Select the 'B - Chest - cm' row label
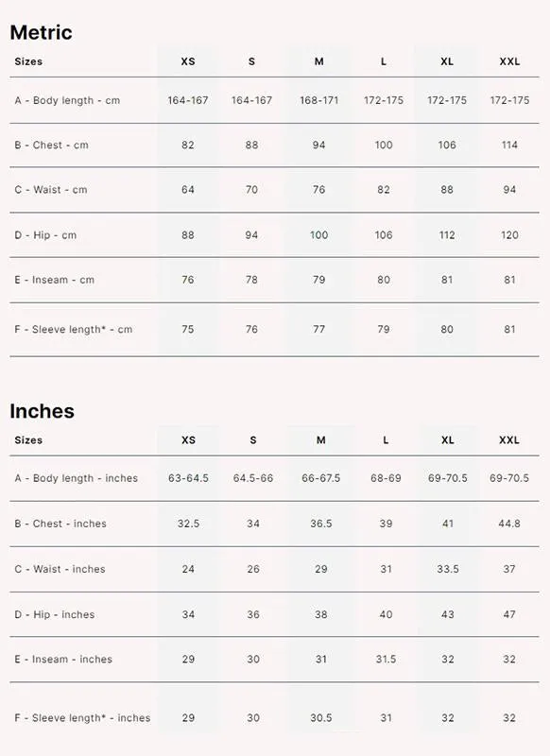The image size is (550, 756). coord(52,146)
